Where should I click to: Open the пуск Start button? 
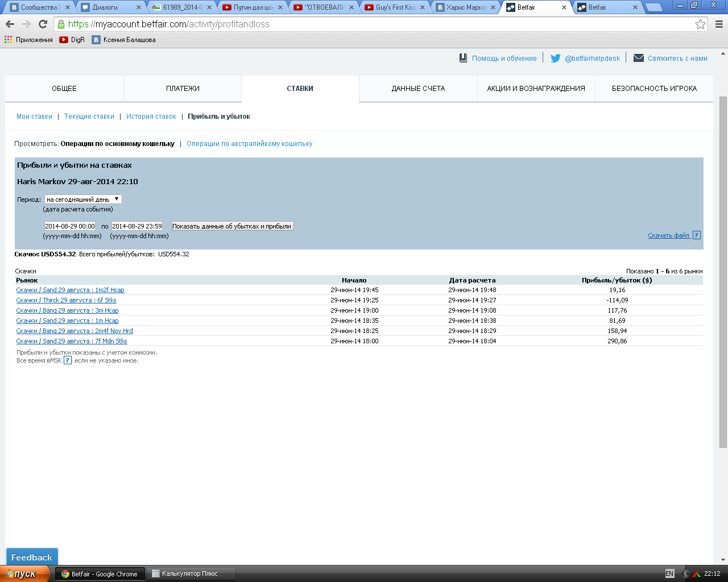pos(25,573)
